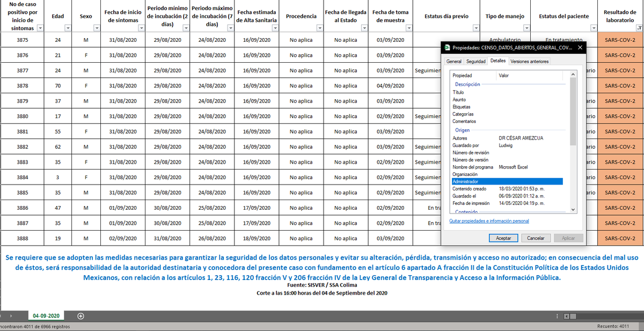
Task: Click the Excel icon in Propiedades title bar
Action: click(448, 48)
